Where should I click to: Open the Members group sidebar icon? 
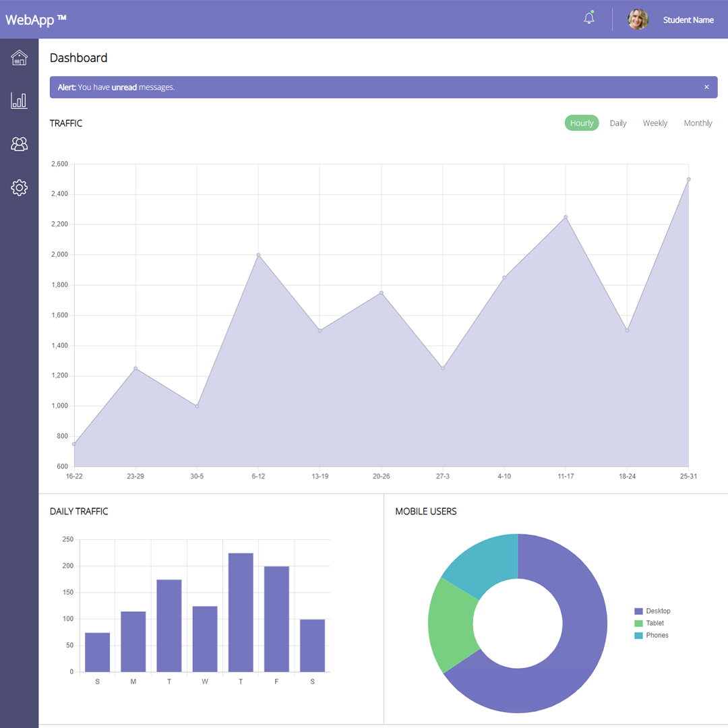pos(19,144)
